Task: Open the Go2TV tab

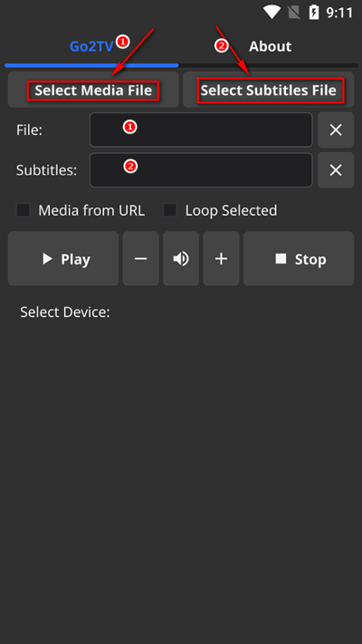Action: pyautogui.click(x=91, y=46)
